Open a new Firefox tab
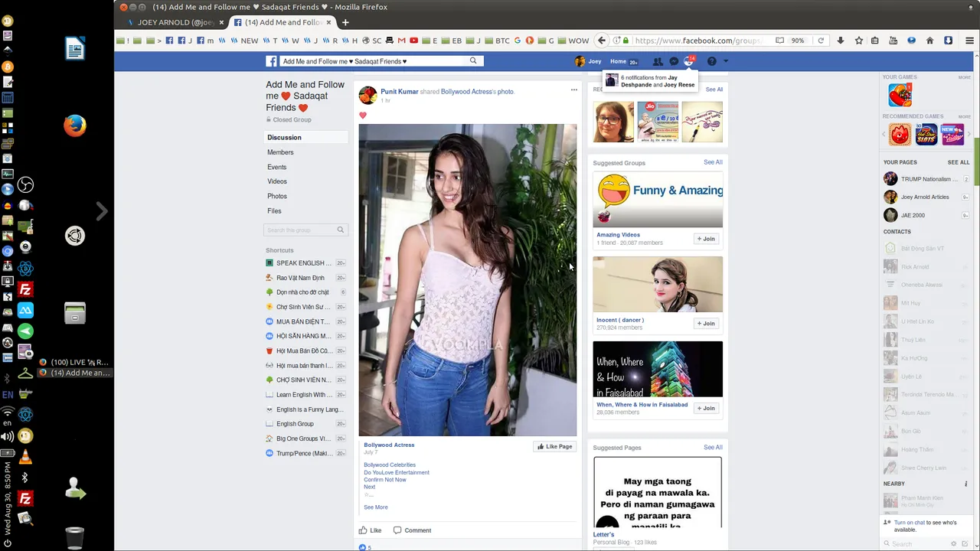 (x=345, y=22)
